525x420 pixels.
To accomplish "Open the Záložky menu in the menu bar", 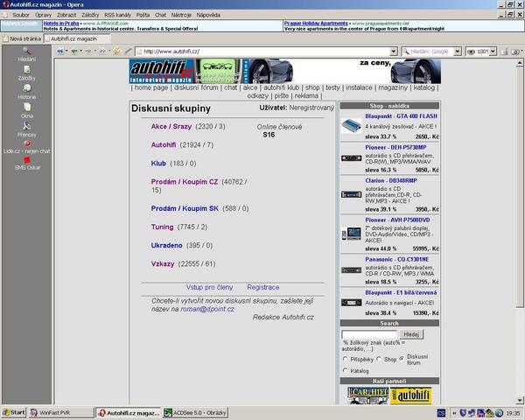I will [90, 15].
